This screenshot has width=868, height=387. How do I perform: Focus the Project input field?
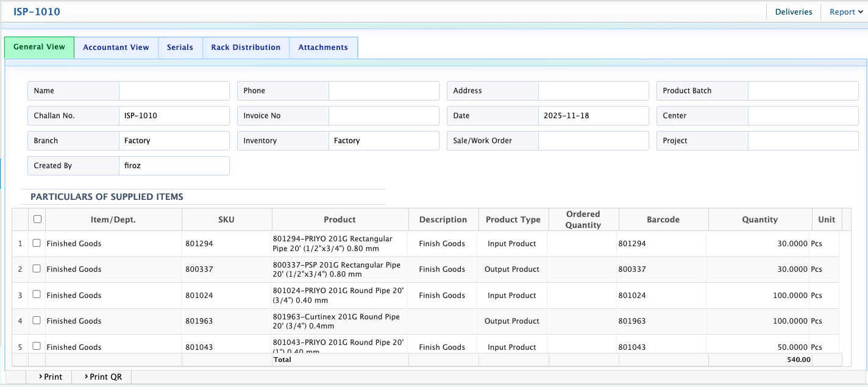[x=803, y=141]
